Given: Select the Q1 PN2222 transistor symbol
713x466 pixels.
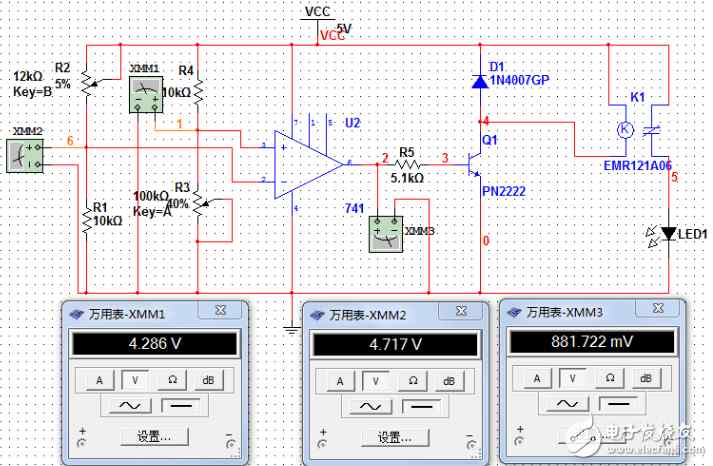Looking at the screenshot, I should 475,165.
